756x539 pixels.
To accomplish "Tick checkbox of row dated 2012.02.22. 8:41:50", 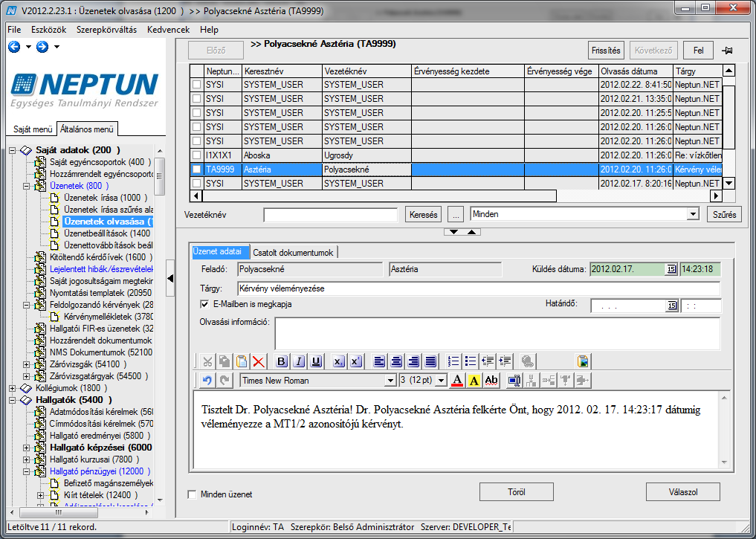I will tap(196, 84).
